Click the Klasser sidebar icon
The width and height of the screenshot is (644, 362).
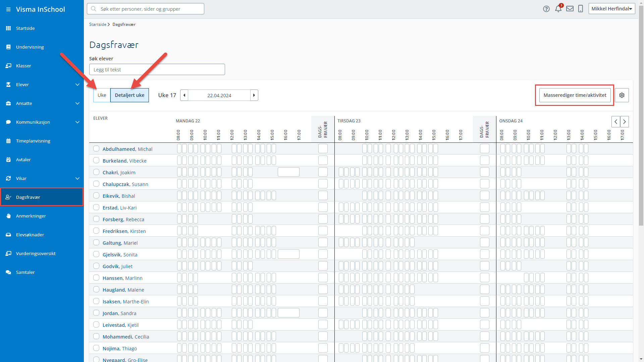[8, 66]
